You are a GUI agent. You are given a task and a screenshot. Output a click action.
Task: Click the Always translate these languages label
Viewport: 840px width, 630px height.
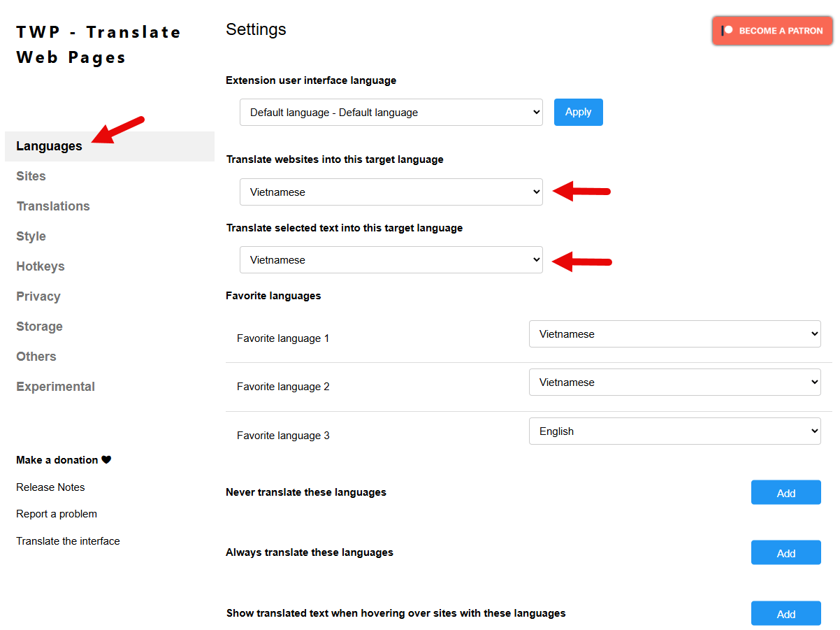pos(310,552)
